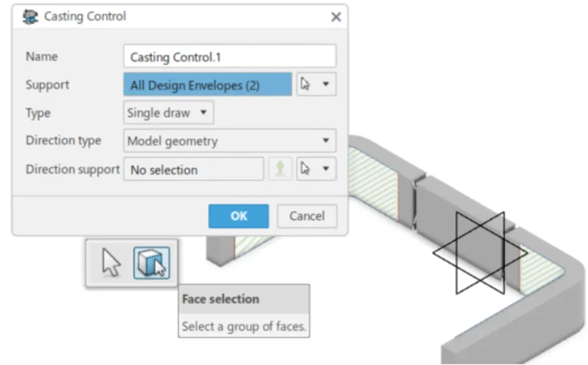This screenshot has width=588, height=365.
Task: Open the Direction type Model geometry dropdown
Action: tap(229, 141)
